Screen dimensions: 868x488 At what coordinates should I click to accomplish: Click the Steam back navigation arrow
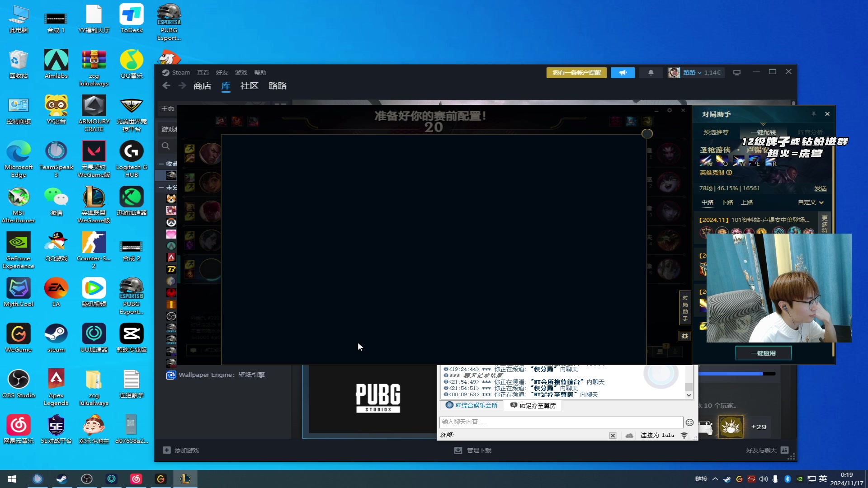[166, 86]
